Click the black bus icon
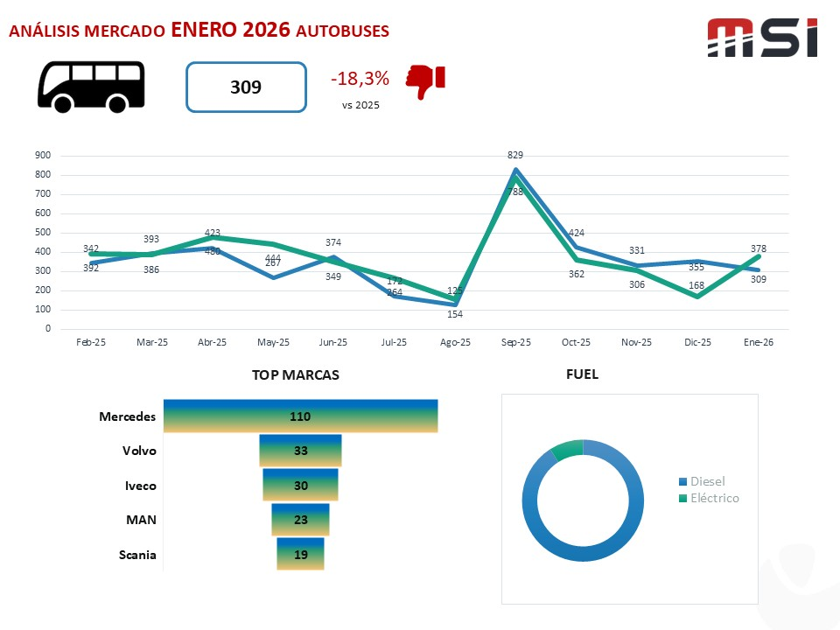Image resolution: width=840 pixels, height=630 pixels. tap(90, 87)
